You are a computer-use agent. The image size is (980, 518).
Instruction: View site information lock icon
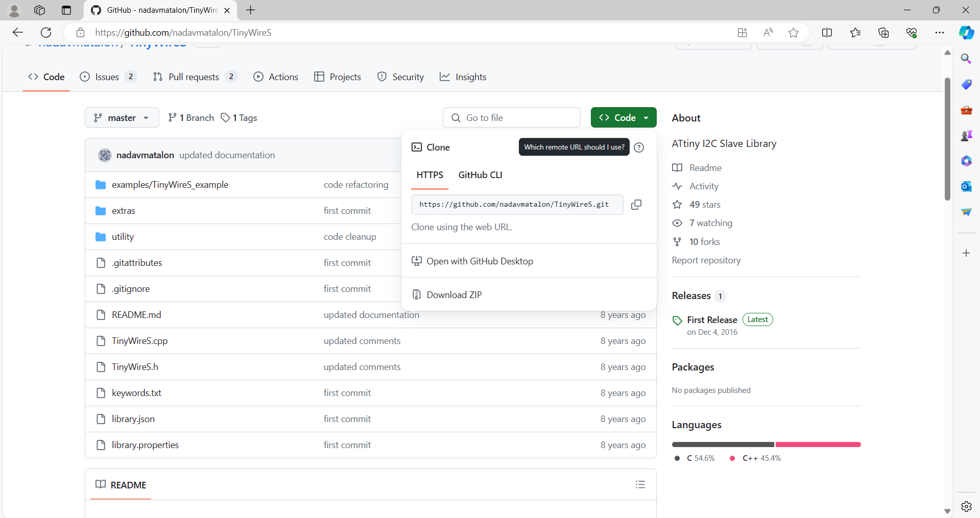[80, 33]
